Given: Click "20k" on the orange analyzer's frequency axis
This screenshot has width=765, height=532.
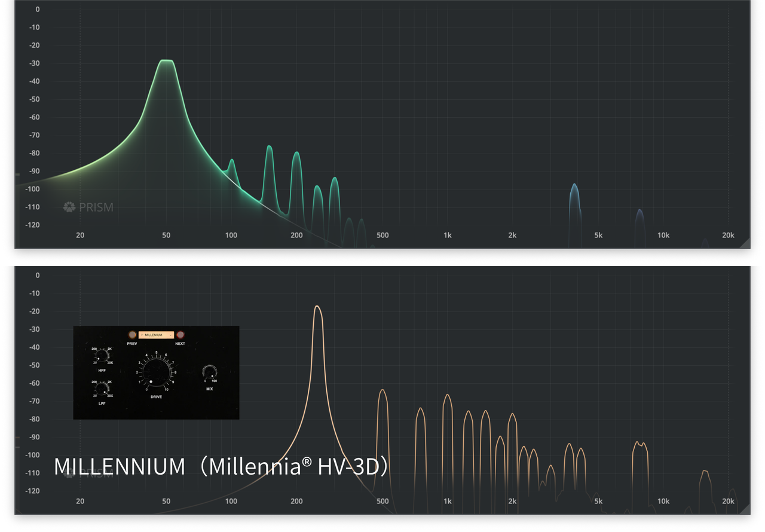Looking at the screenshot, I should click(x=728, y=502).
